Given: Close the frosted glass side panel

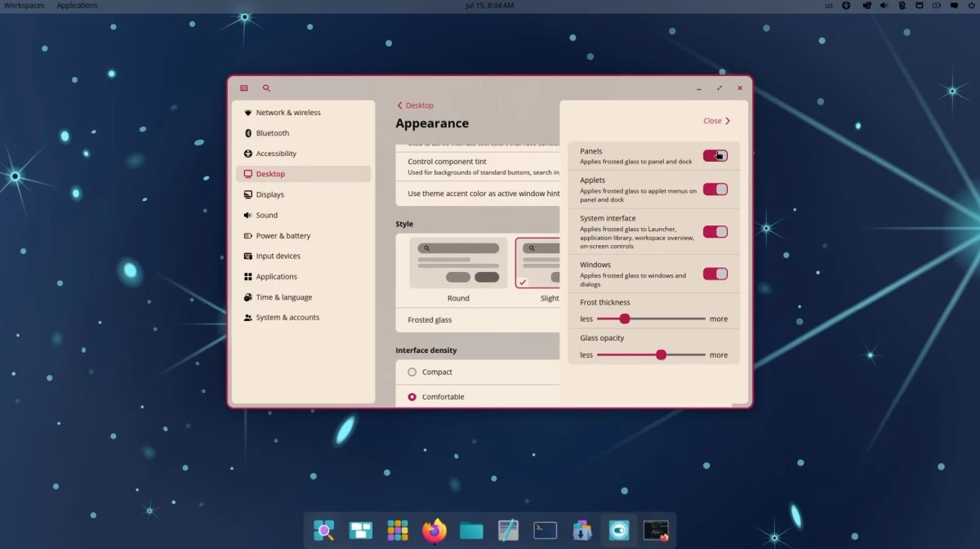Looking at the screenshot, I should [x=717, y=121].
